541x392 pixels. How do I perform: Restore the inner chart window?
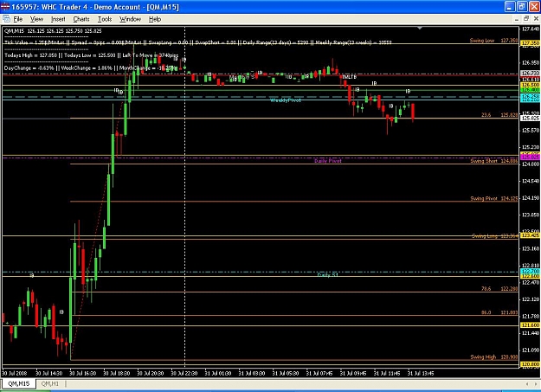click(x=526, y=19)
